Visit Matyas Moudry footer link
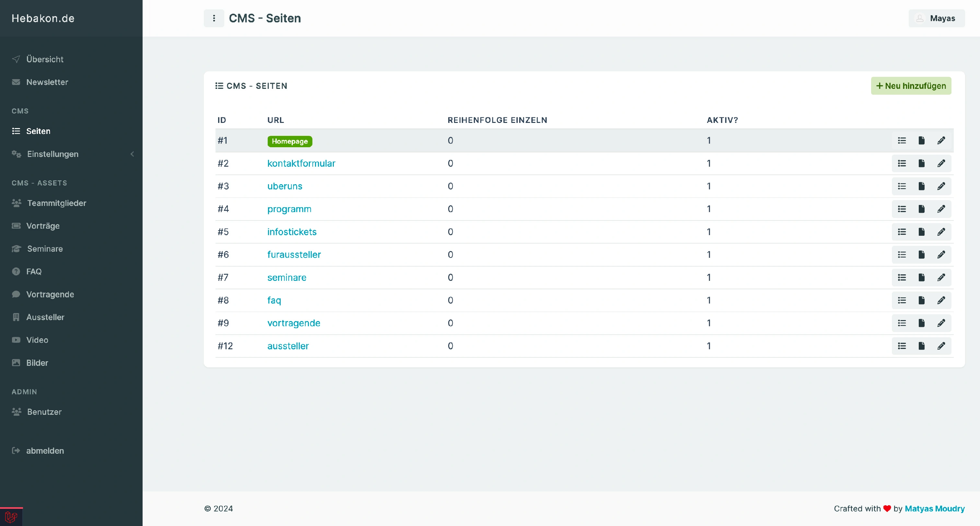Image resolution: width=980 pixels, height=526 pixels. pos(935,508)
